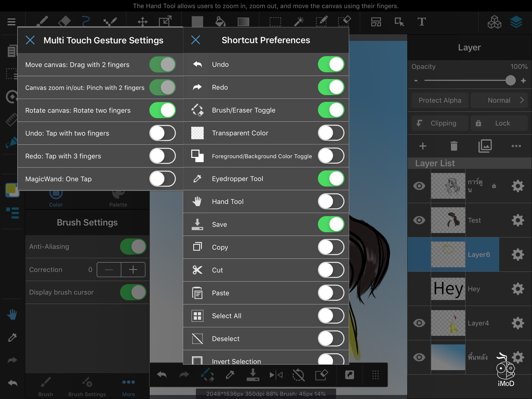Open settings gear for Test layer

(x=517, y=220)
